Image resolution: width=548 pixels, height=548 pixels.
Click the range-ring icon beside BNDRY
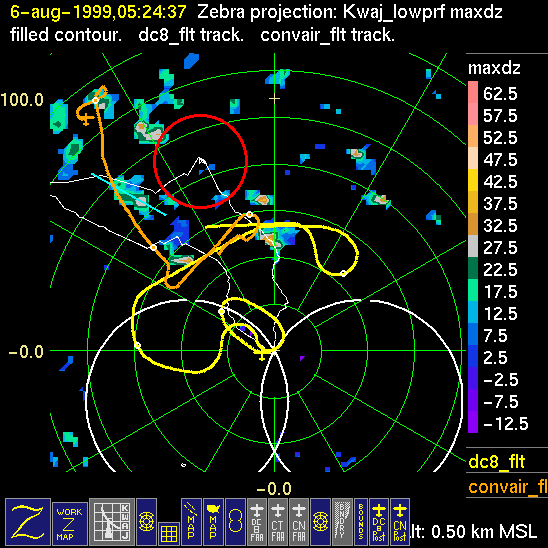point(320,522)
